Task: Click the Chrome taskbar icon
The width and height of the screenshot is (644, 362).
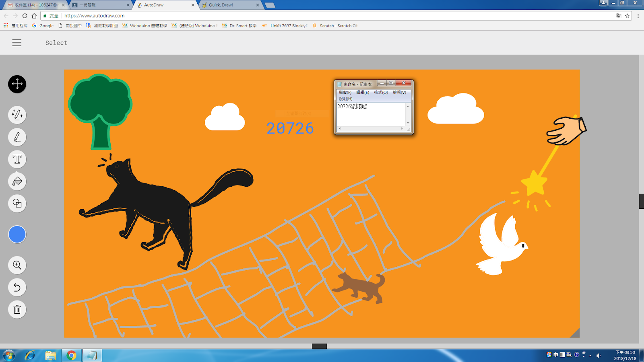Action: click(x=71, y=356)
